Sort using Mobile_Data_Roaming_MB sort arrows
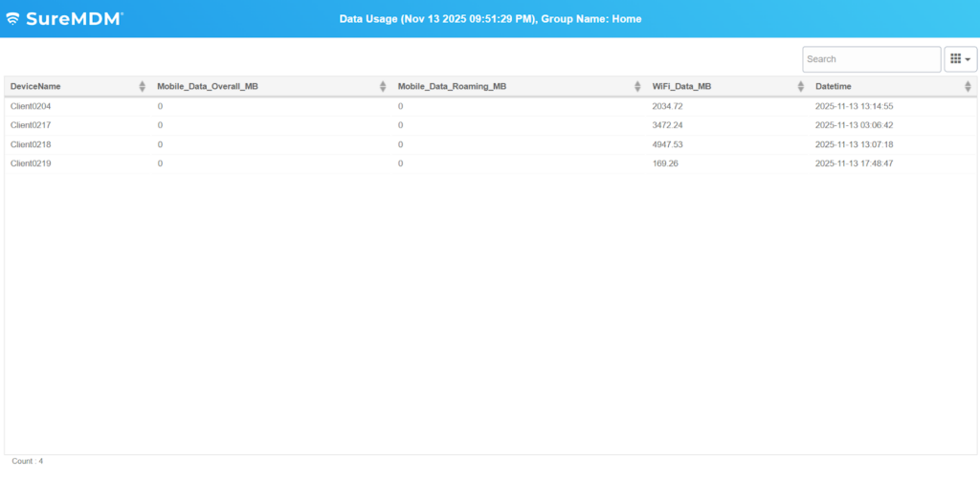 tap(637, 87)
